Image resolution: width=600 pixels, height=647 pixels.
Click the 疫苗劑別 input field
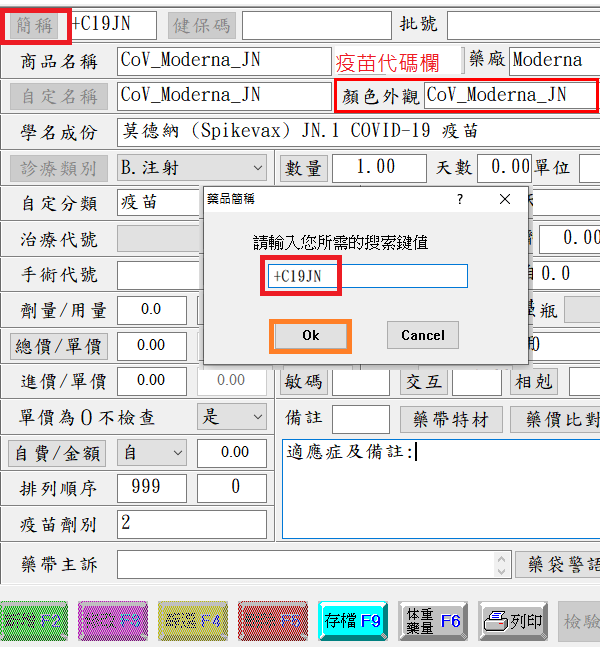(192, 524)
